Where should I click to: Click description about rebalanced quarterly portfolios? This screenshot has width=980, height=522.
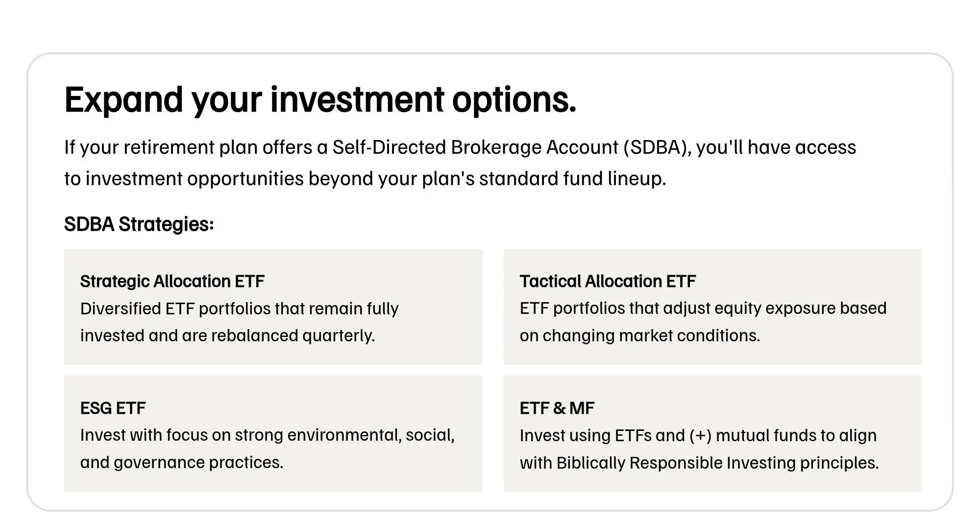[x=227, y=335]
